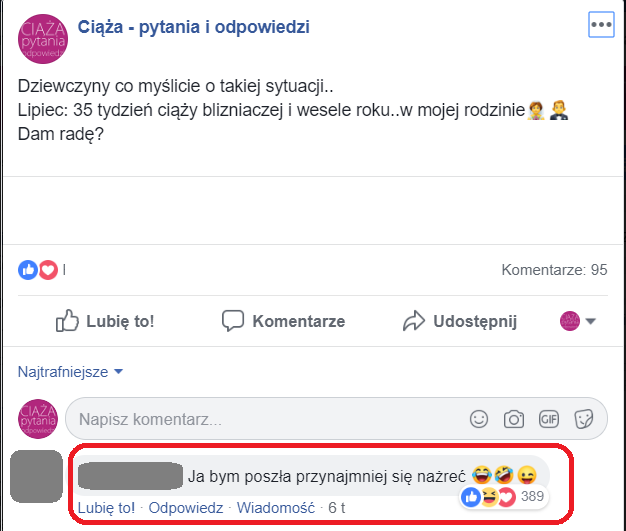The width and height of the screenshot is (626, 531).
Task: Open the three-dots post options menu
Action: 601,25
